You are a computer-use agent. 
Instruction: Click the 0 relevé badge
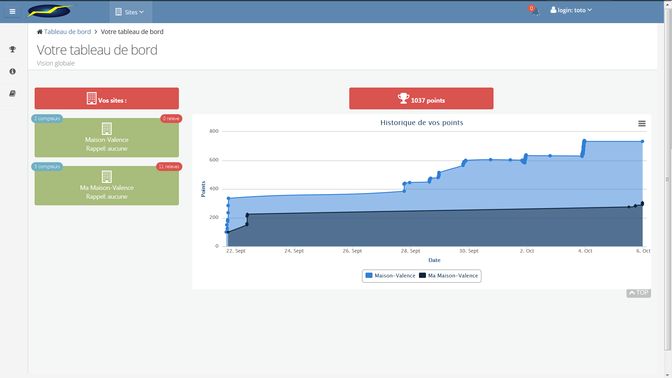pyautogui.click(x=171, y=119)
